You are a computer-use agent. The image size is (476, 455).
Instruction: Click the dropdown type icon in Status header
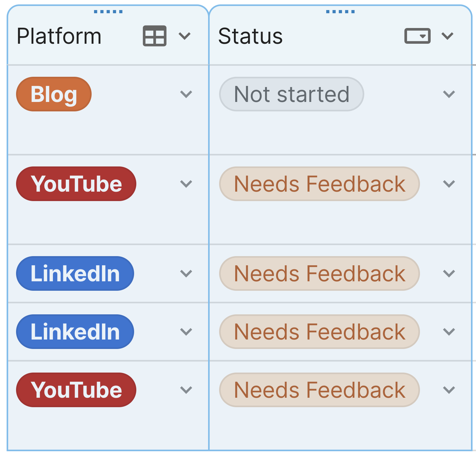pos(417,36)
